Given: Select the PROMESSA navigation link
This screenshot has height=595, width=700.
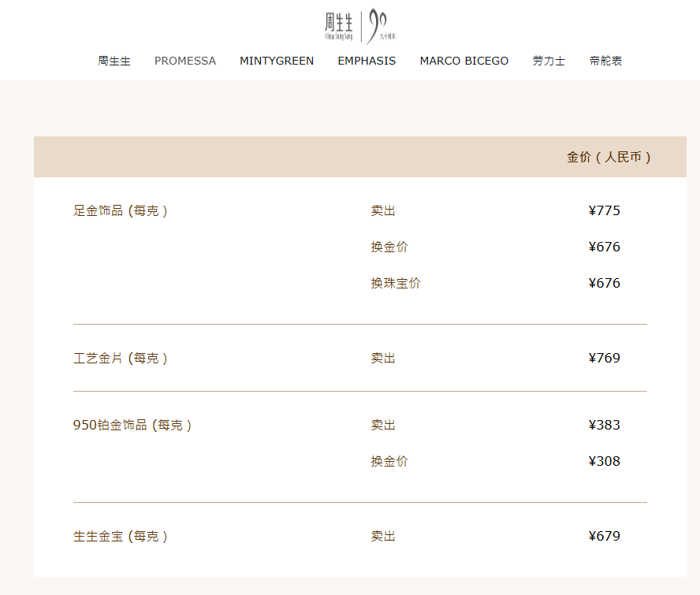Looking at the screenshot, I should (x=184, y=61).
